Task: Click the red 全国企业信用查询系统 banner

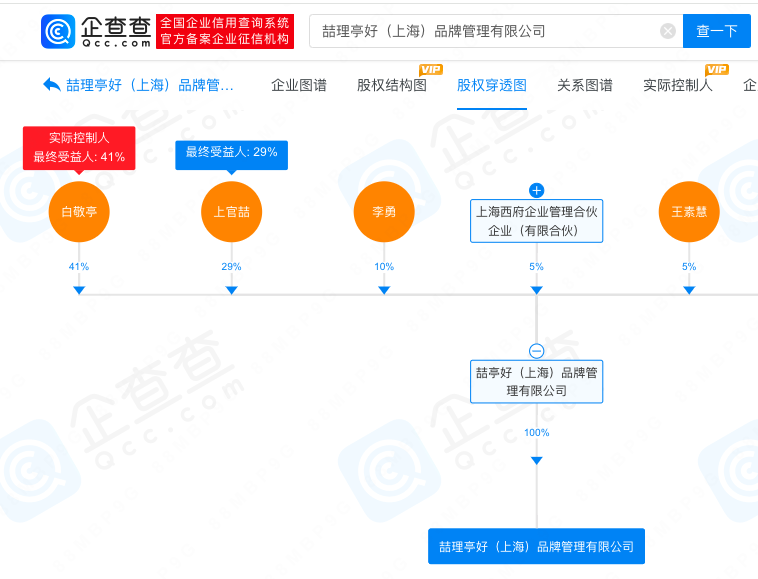Action: tap(225, 31)
